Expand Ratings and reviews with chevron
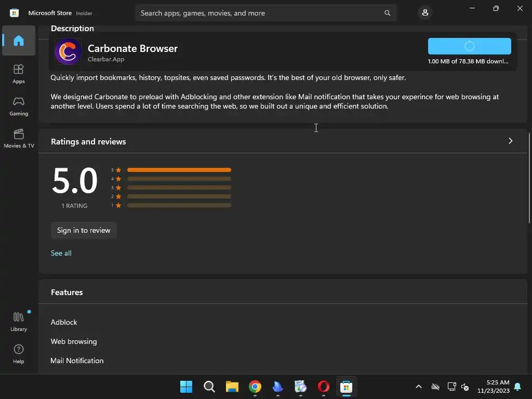This screenshot has width=532, height=399. point(510,141)
